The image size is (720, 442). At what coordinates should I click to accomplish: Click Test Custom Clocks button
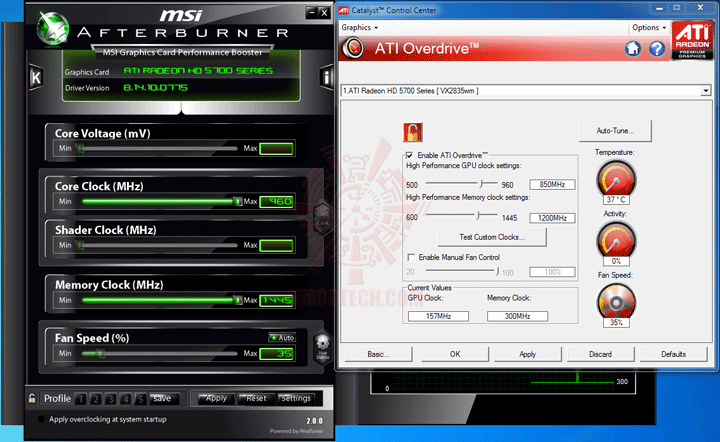click(x=492, y=237)
